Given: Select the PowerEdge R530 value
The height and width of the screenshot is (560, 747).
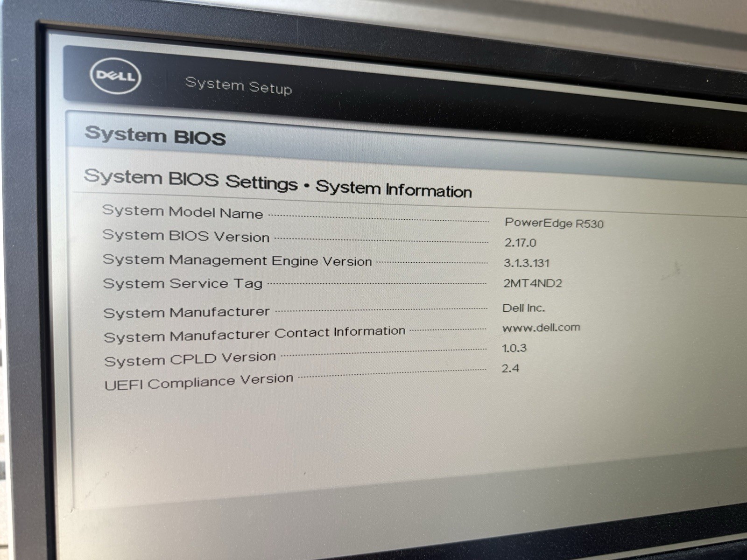Looking at the screenshot, I should [554, 223].
